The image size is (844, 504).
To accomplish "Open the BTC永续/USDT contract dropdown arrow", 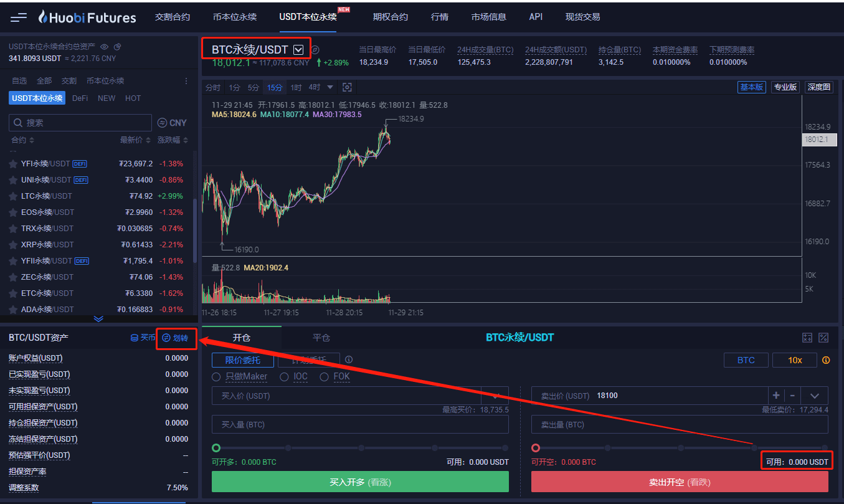I will click(x=298, y=50).
